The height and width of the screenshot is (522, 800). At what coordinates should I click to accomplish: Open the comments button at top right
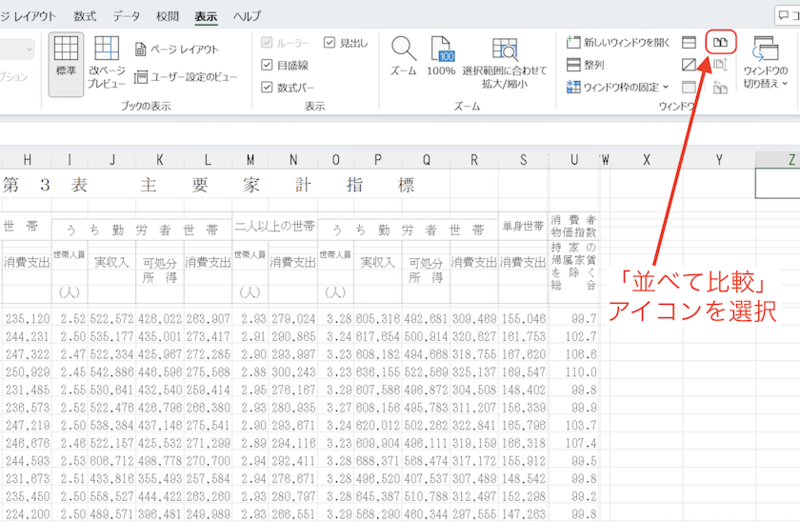point(788,15)
